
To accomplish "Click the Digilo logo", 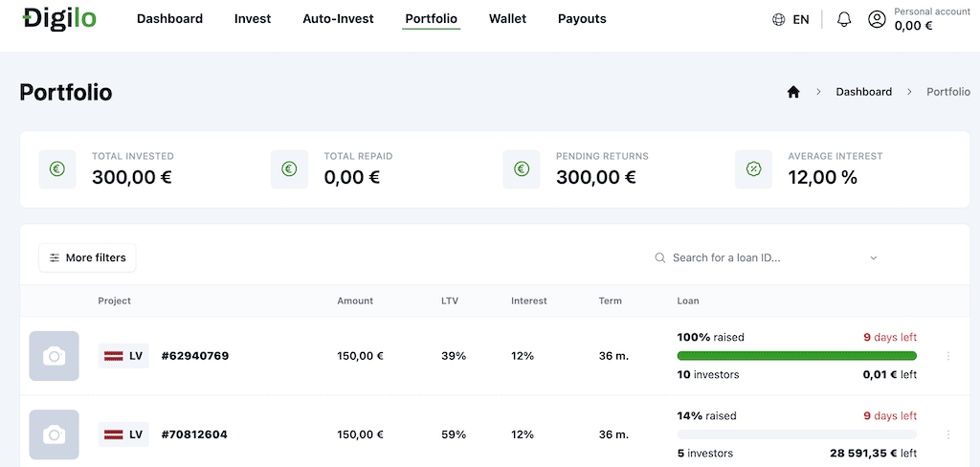I will (x=59, y=18).
